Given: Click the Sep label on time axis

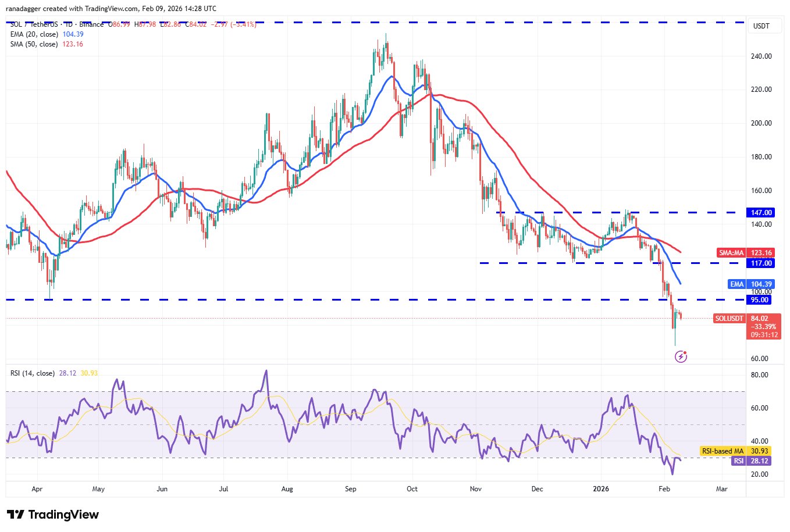Looking at the screenshot, I should (x=350, y=489).
